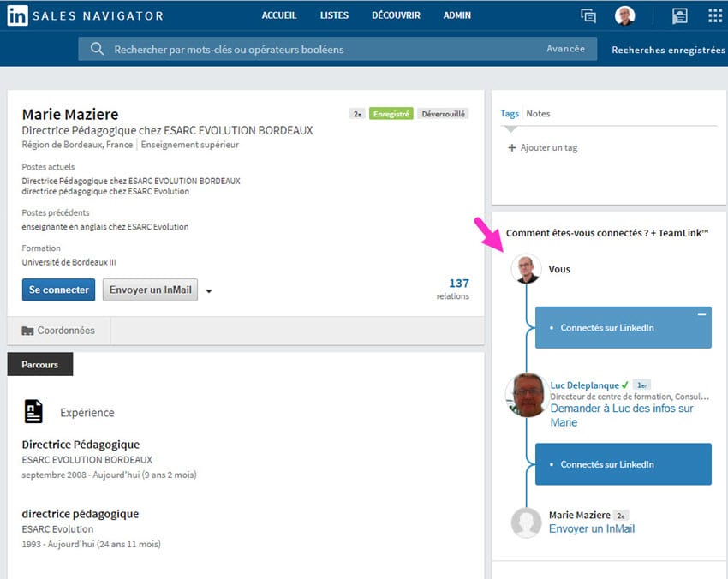Collapse the first Connectés sur LinkedIn box
The height and width of the screenshot is (579, 728).
click(x=701, y=314)
